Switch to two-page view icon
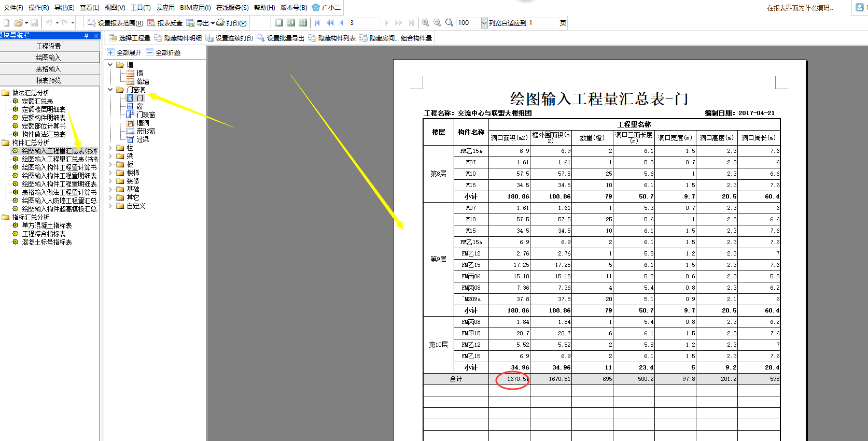Image resolution: width=868 pixels, height=441 pixels. point(291,23)
